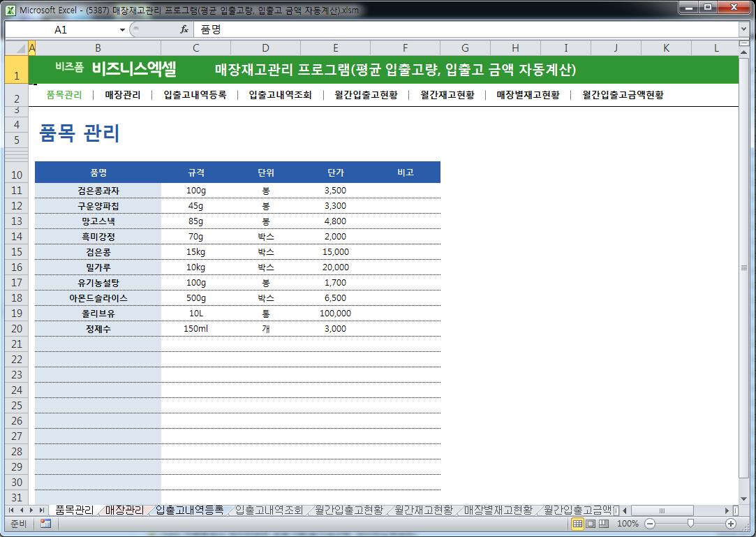Click the 품명 table header cell

(x=98, y=172)
